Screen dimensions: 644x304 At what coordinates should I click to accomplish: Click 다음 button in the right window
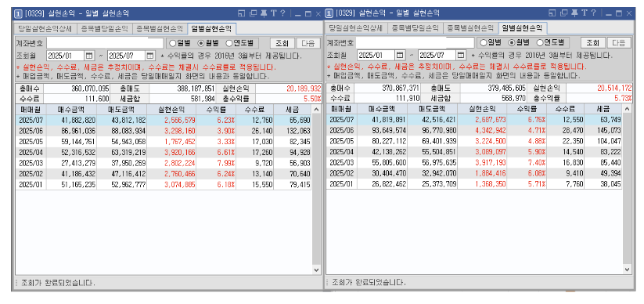618,43
